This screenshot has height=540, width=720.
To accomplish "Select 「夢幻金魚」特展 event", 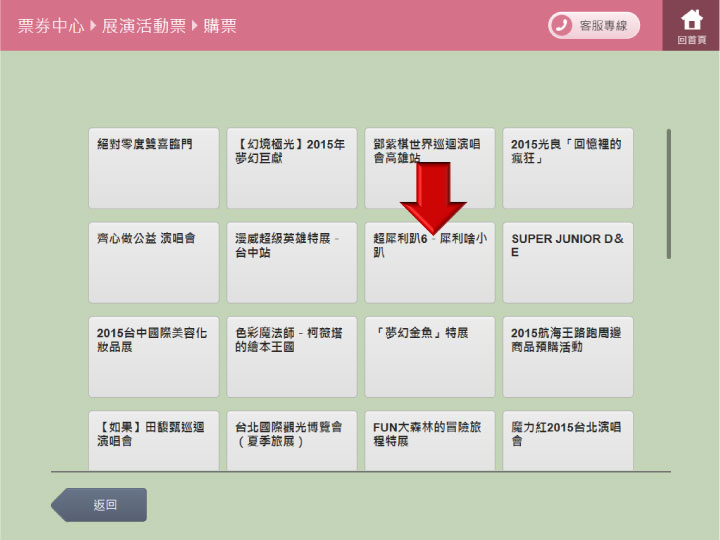I will pyautogui.click(x=429, y=357).
